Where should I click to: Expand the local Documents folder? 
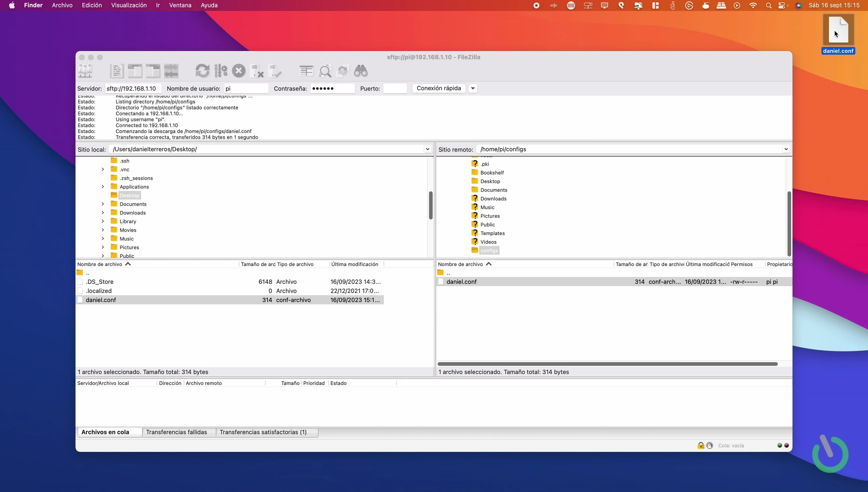pyautogui.click(x=103, y=204)
